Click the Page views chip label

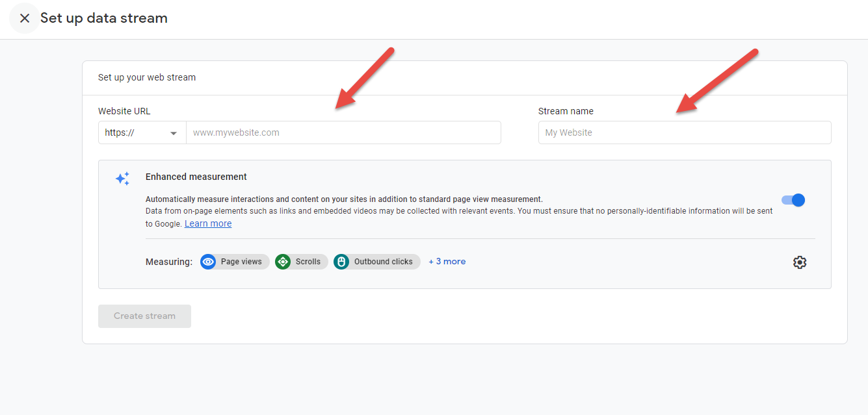(x=241, y=262)
